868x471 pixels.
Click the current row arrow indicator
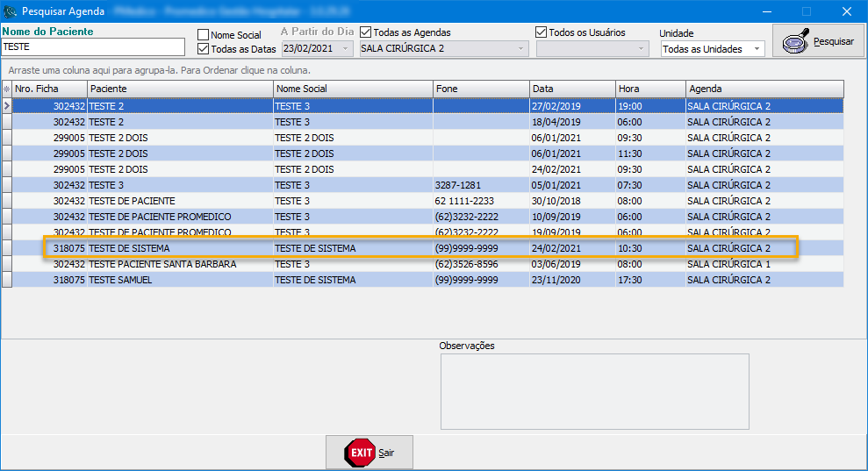[6, 106]
